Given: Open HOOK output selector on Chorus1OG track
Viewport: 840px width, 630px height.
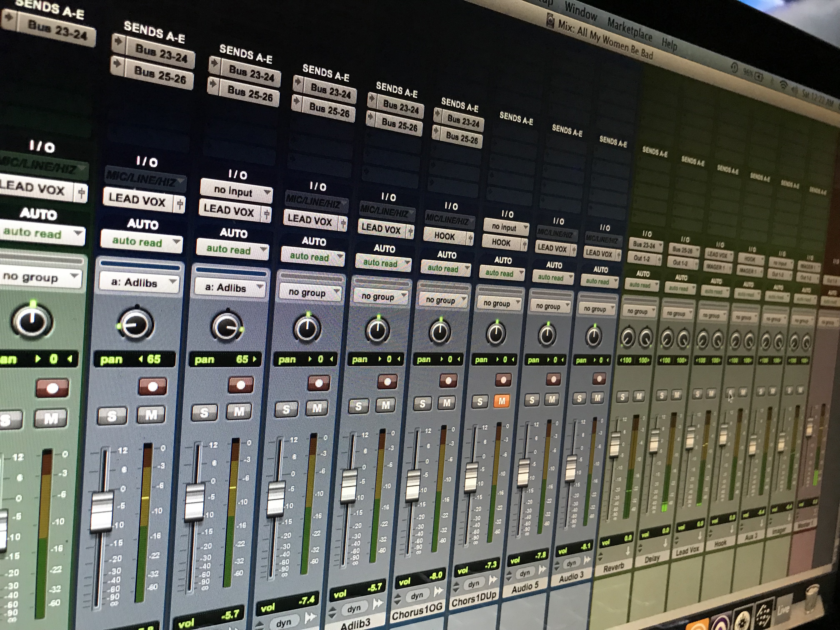Looking at the screenshot, I should click(445, 236).
